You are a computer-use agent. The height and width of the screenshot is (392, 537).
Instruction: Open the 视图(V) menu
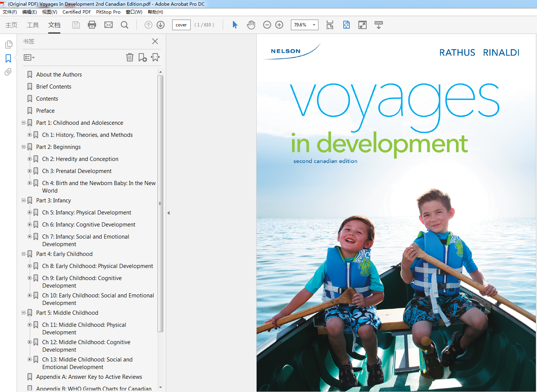click(x=49, y=12)
